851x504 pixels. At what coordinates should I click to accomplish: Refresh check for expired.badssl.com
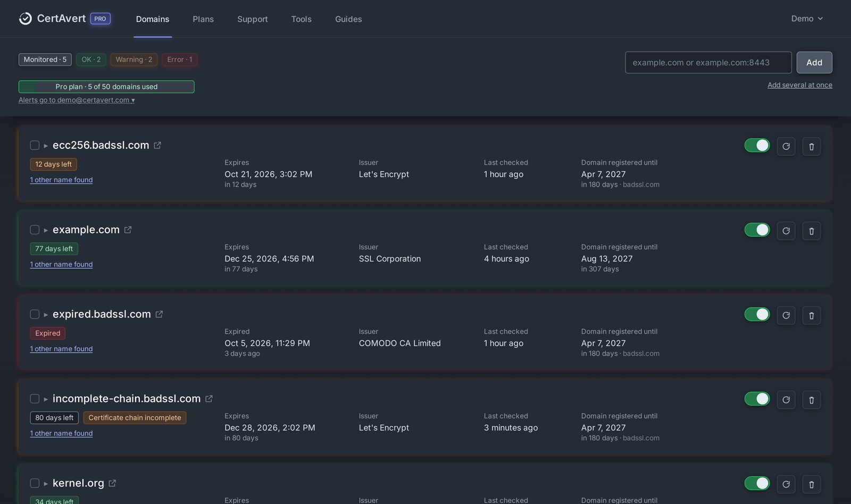pyautogui.click(x=786, y=315)
